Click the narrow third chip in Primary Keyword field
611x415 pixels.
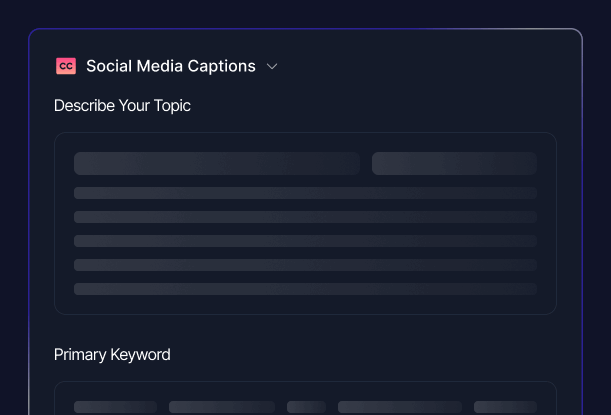tap(306, 407)
